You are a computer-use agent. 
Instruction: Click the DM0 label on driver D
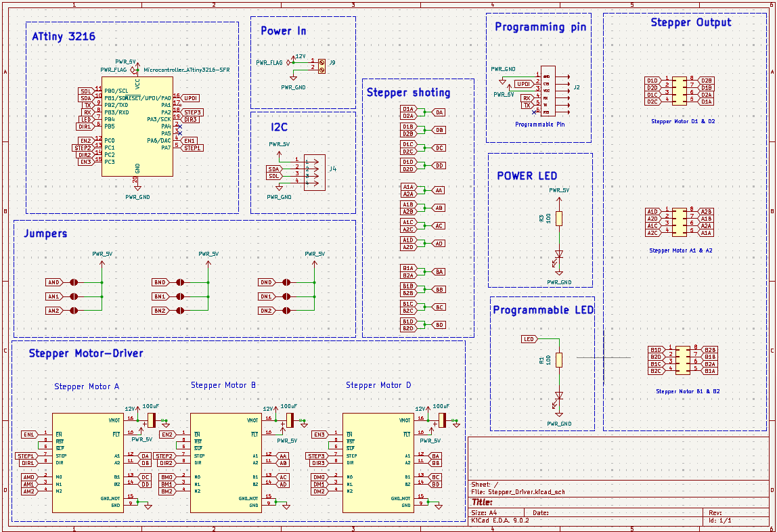pos(319,477)
